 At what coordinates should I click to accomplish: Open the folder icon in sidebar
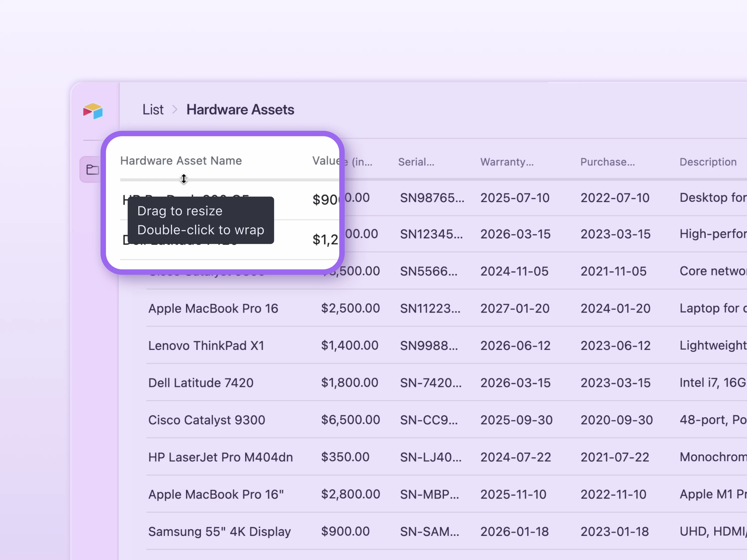(92, 169)
